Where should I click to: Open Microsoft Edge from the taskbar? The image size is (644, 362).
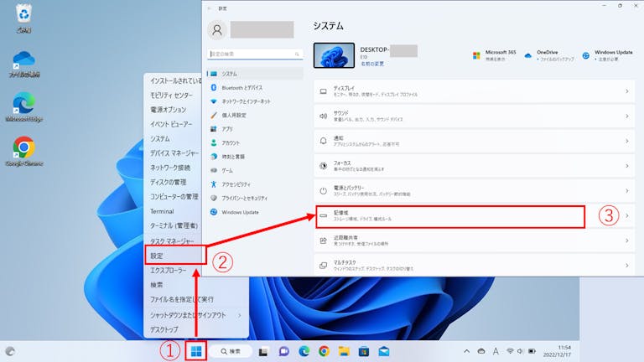304,351
